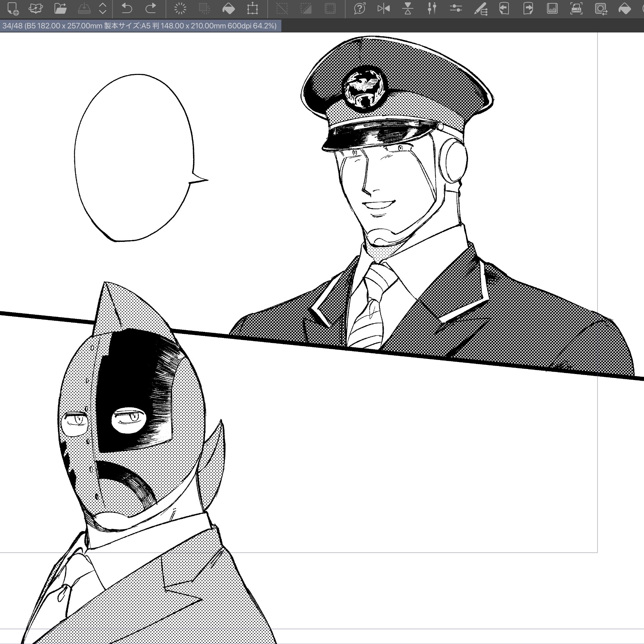
Task: Click the Clear (radial burst) icon
Action: (x=180, y=9)
